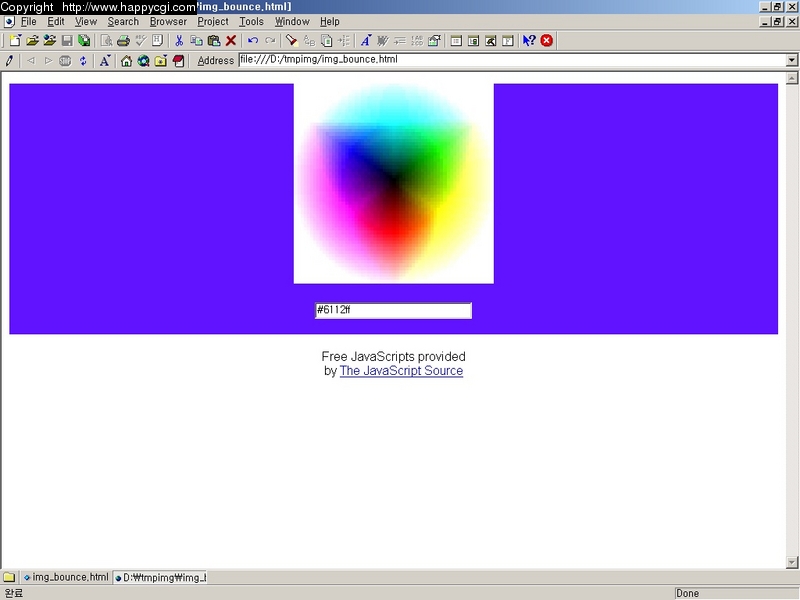The height and width of the screenshot is (600, 800).
Task: Click the browser Stop icon
Action: 65,61
